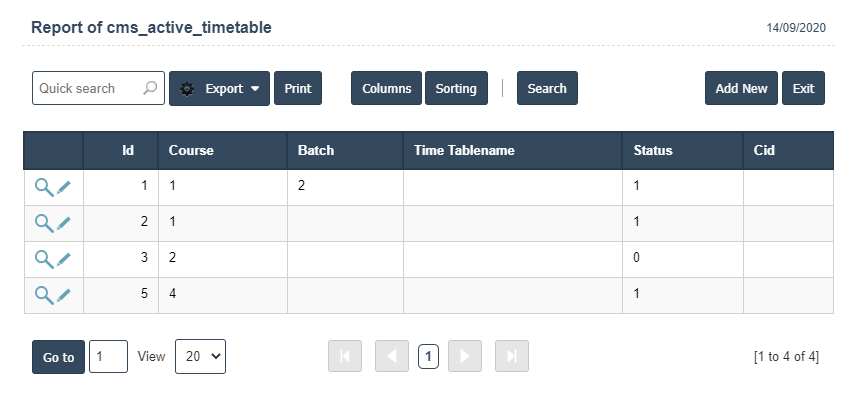The height and width of the screenshot is (393, 853).
Task: Open the Export dropdown menu
Action: tap(219, 88)
